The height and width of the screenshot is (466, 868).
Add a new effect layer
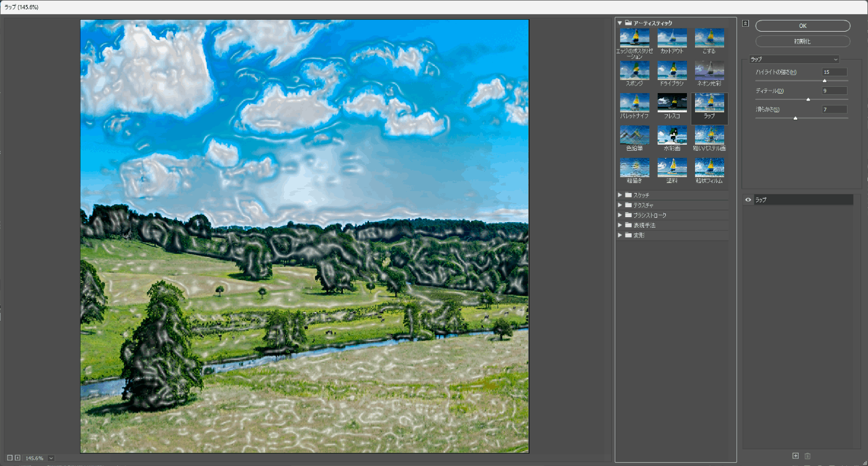point(795,456)
